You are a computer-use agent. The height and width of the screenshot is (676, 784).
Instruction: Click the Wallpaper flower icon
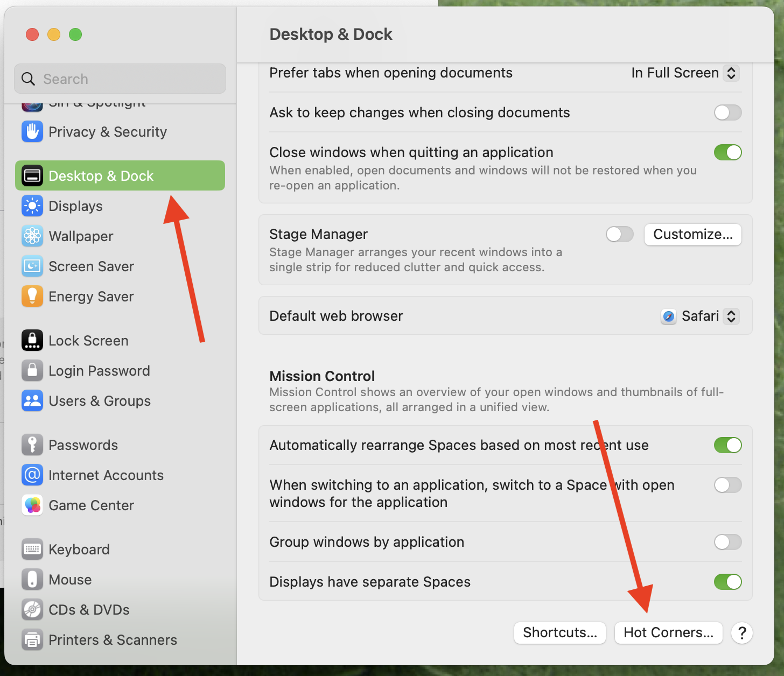[32, 236]
